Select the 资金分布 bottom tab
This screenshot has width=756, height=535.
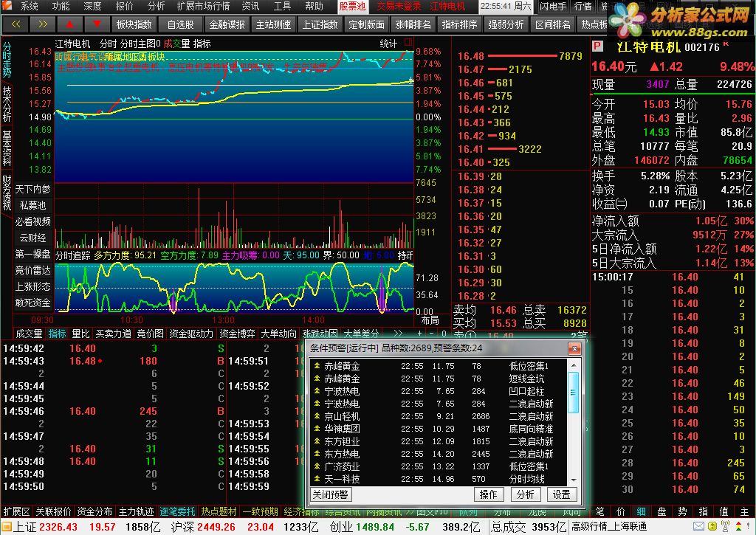coord(94,511)
